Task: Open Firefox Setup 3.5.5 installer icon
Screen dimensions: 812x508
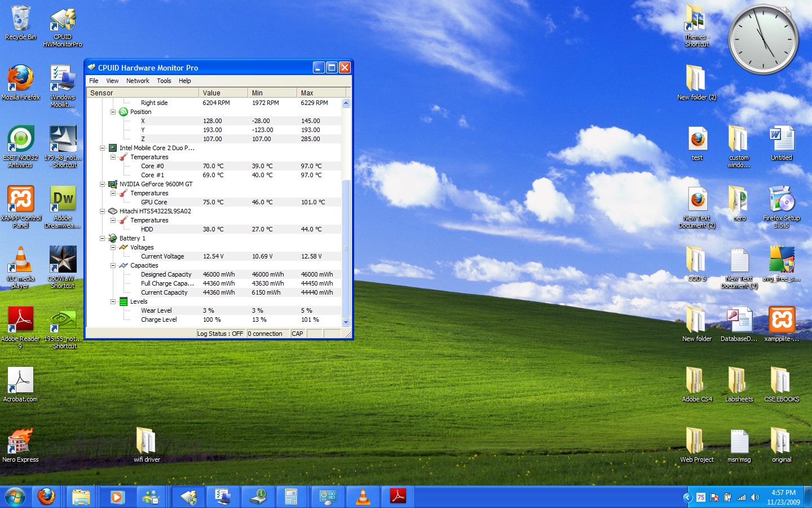Action: [782, 207]
